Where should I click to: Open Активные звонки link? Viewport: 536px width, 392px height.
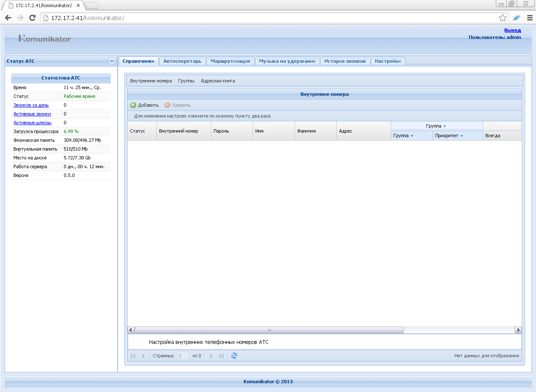(x=32, y=114)
